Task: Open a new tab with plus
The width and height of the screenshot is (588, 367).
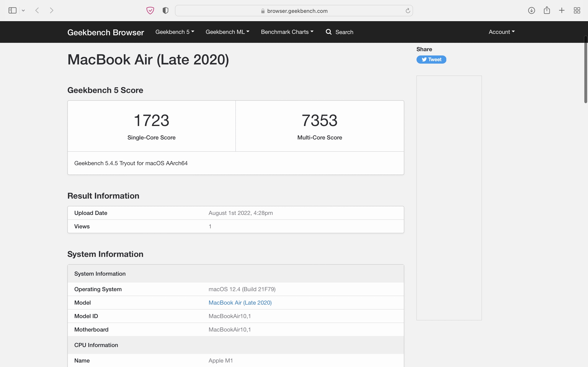Action: pyautogui.click(x=561, y=10)
